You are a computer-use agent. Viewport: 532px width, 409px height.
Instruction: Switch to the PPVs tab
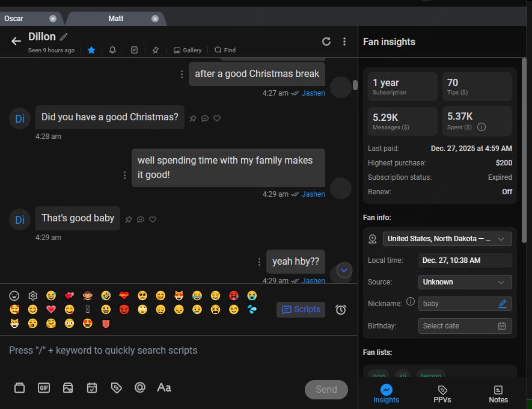[x=442, y=394]
